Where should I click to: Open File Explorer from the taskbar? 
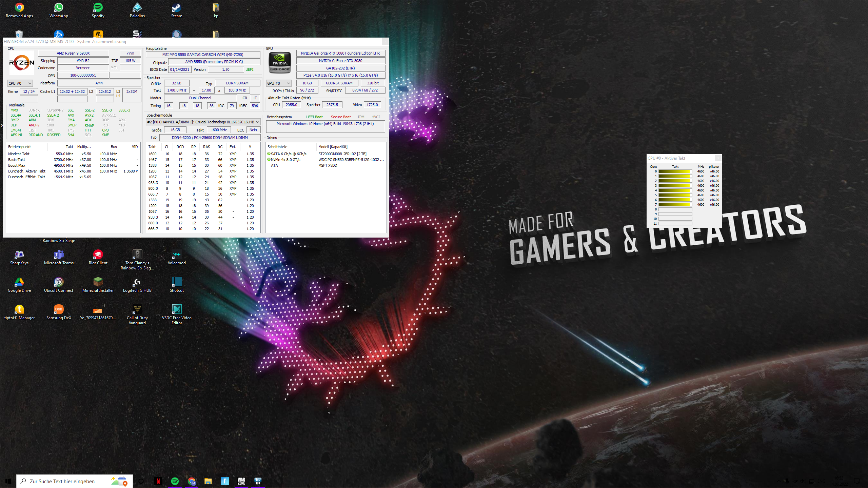pyautogui.click(x=208, y=481)
